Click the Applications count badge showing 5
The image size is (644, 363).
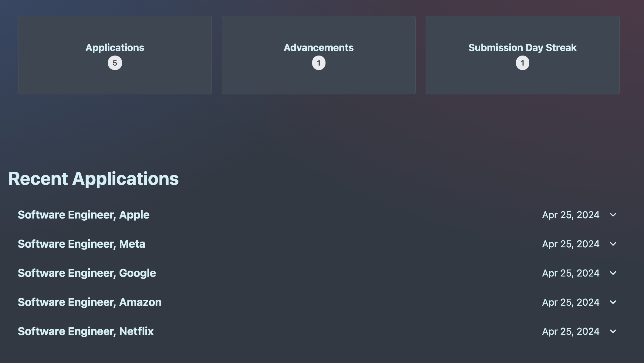(115, 63)
